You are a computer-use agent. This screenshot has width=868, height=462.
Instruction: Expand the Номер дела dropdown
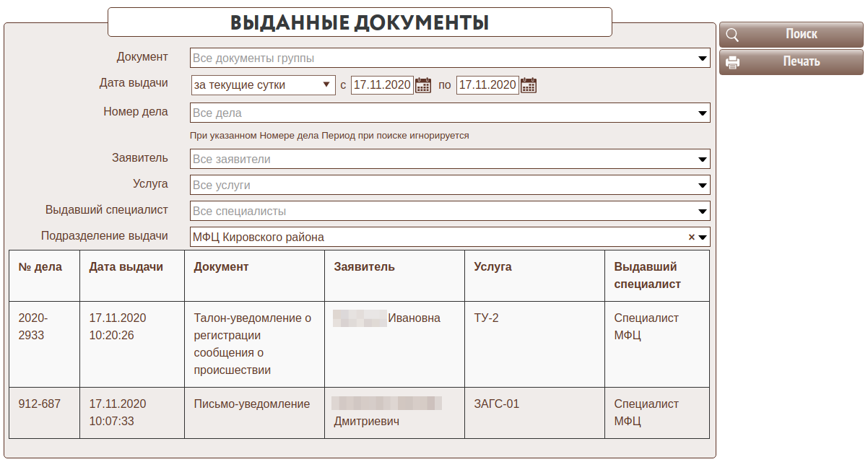click(x=702, y=113)
